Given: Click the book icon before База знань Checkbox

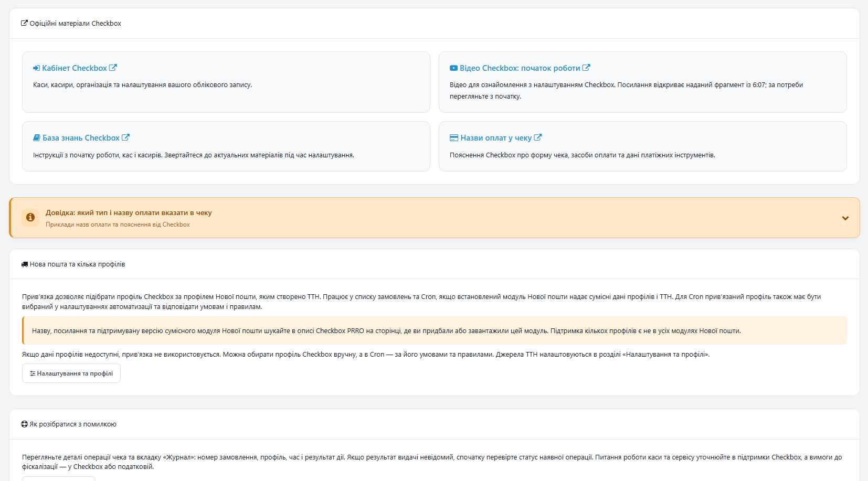Looking at the screenshot, I should (x=37, y=138).
